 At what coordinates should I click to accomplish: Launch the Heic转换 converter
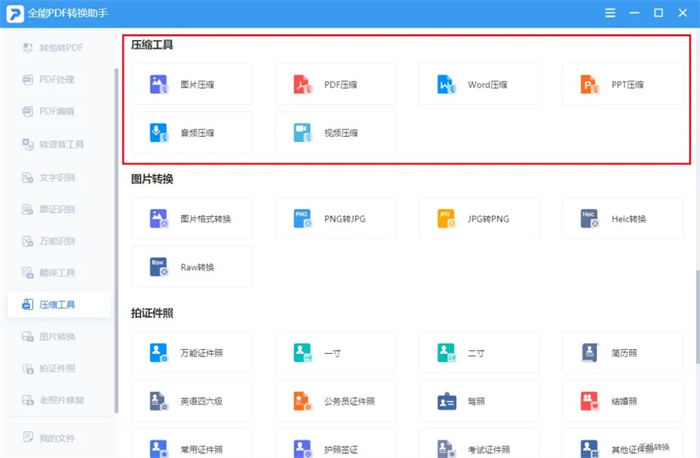(x=622, y=218)
